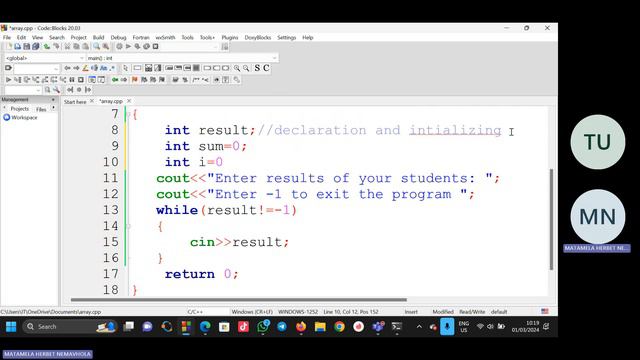Click the Redo toolbar icon

click(x=56, y=47)
